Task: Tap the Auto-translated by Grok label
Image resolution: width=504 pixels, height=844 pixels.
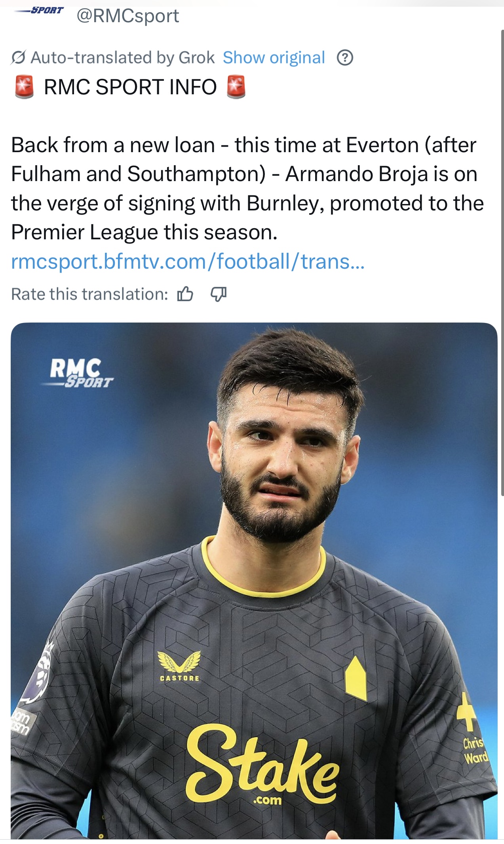Action: [123, 58]
